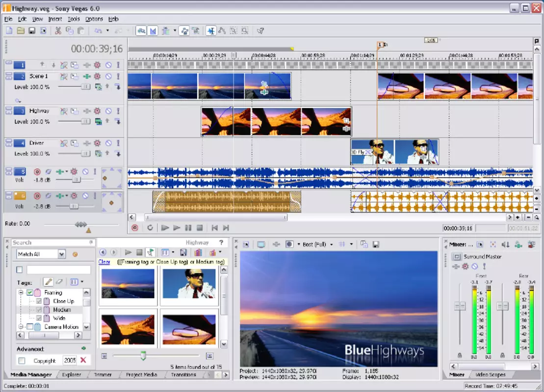Open a file with folder icon
This screenshot has height=392, width=544.
tap(21, 31)
